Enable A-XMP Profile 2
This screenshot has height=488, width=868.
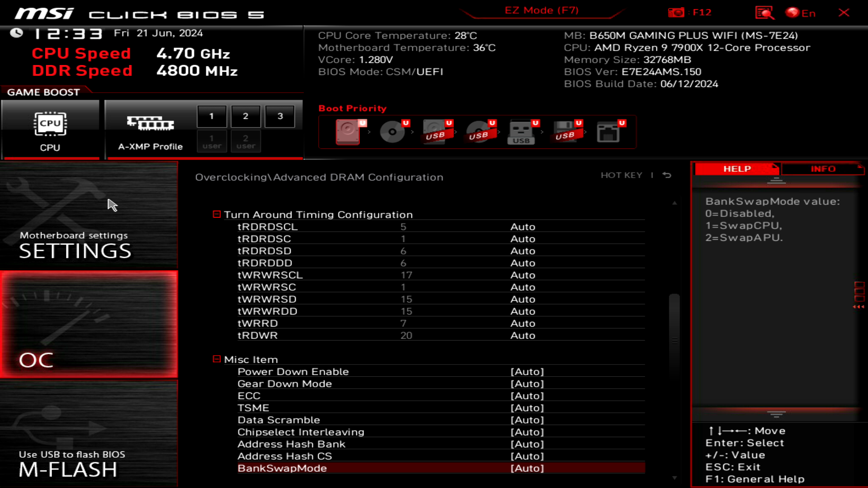pyautogui.click(x=245, y=116)
